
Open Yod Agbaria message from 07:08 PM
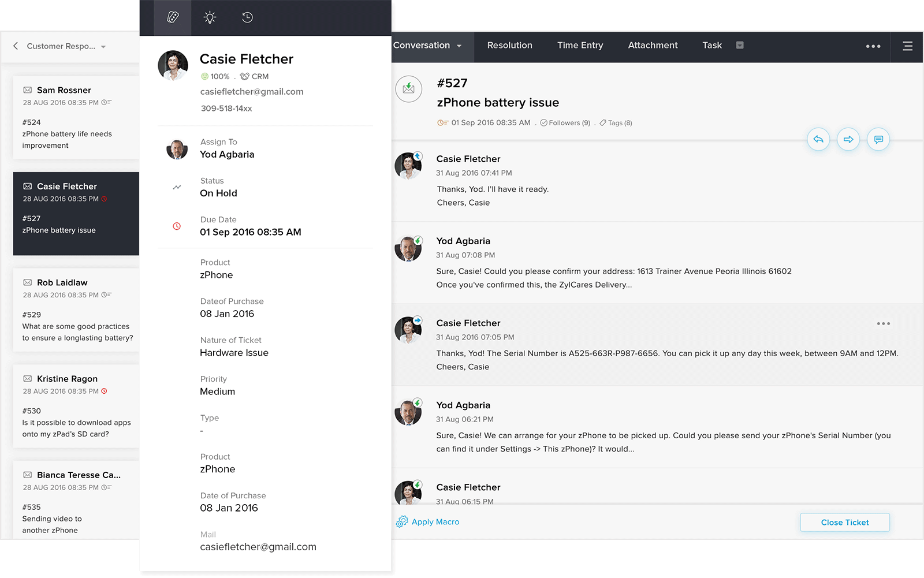(657, 263)
